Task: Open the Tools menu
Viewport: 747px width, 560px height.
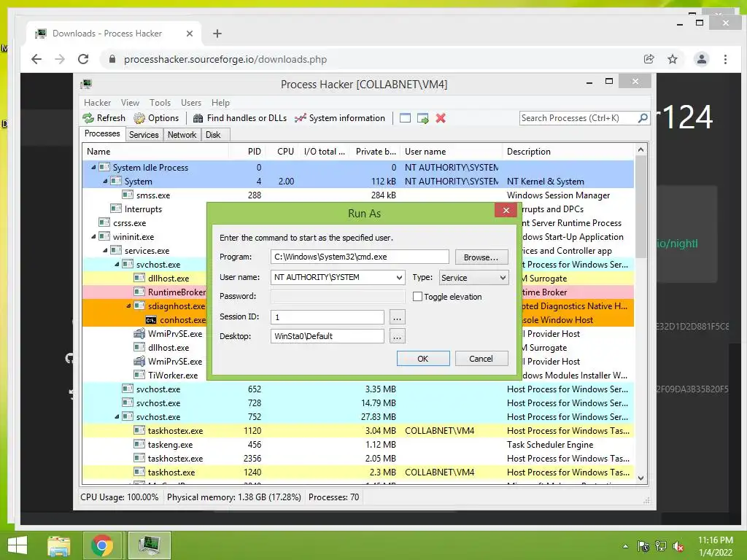Action: 160,102
